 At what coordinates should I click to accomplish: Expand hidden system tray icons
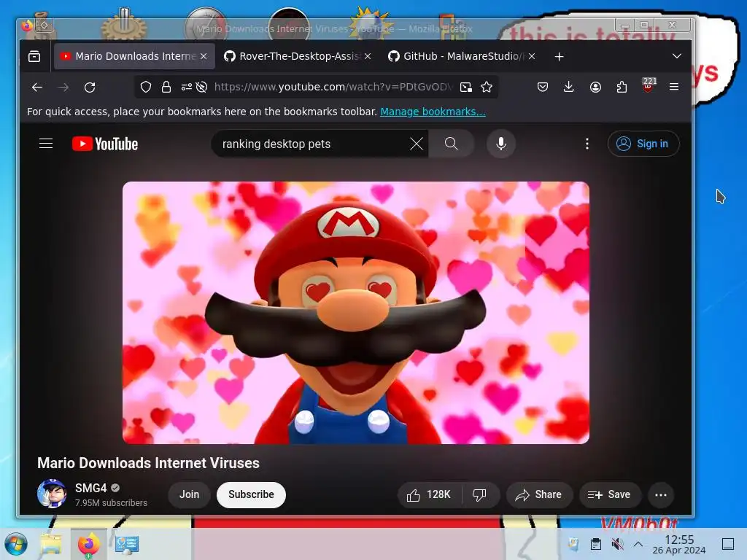click(x=638, y=544)
